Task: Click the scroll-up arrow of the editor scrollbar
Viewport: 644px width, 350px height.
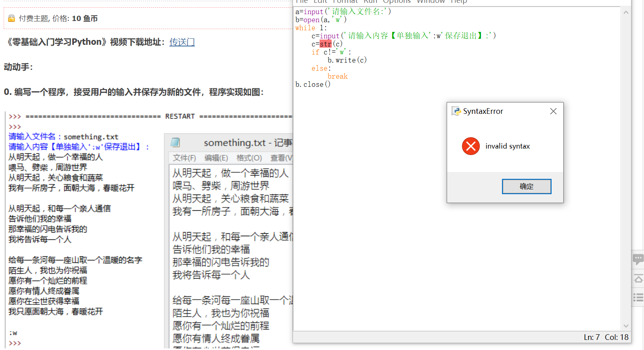Action: pyautogui.click(x=626, y=13)
